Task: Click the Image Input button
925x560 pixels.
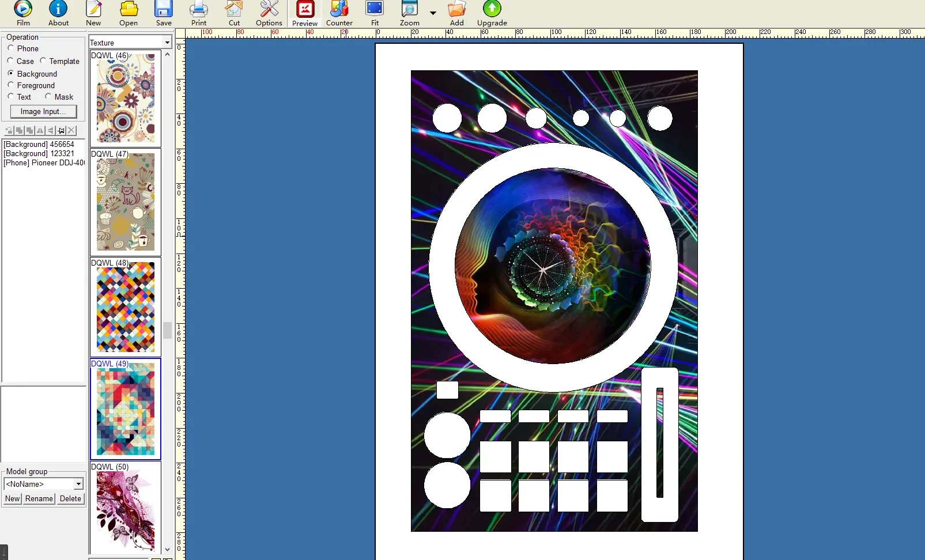Action: point(43,112)
